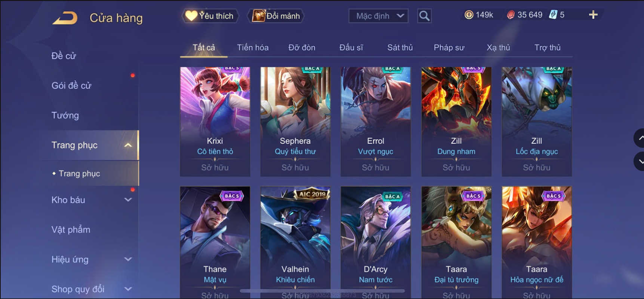The height and width of the screenshot is (299, 644).
Task: Select Tướng in the left sidebar
Action: (x=65, y=115)
